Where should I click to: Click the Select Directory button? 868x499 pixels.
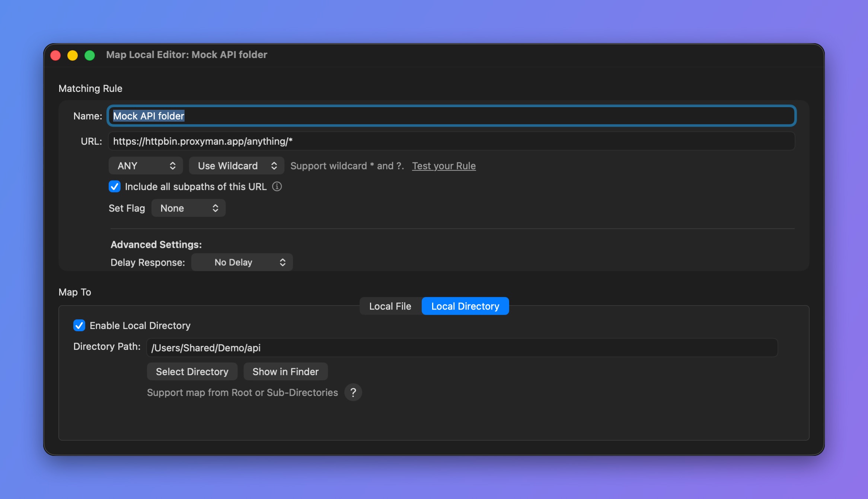pyautogui.click(x=192, y=371)
